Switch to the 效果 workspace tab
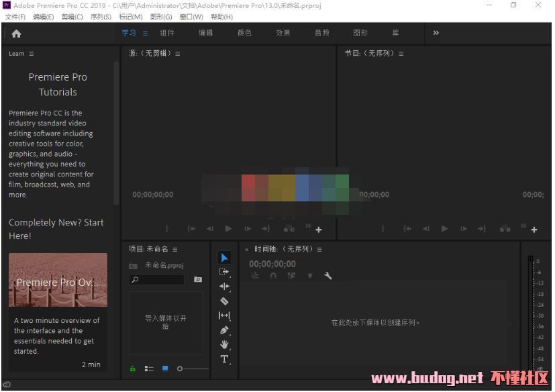The image size is (555, 392). [283, 33]
